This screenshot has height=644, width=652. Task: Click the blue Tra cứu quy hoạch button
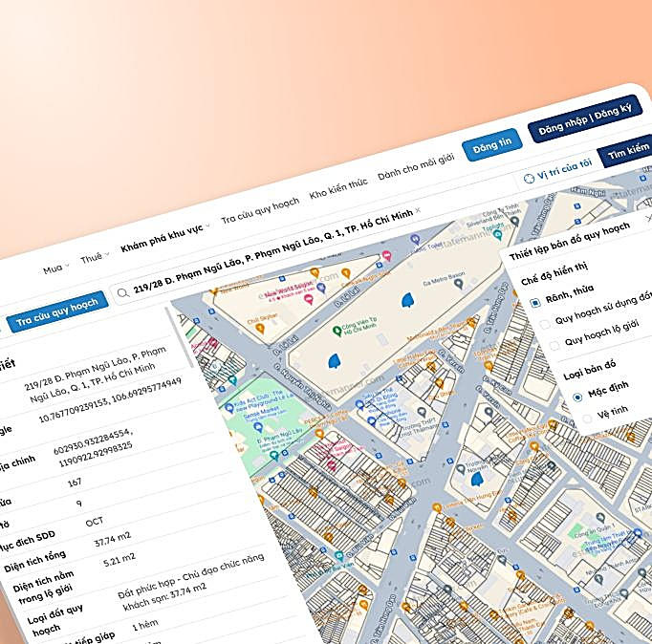click(x=57, y=311)
